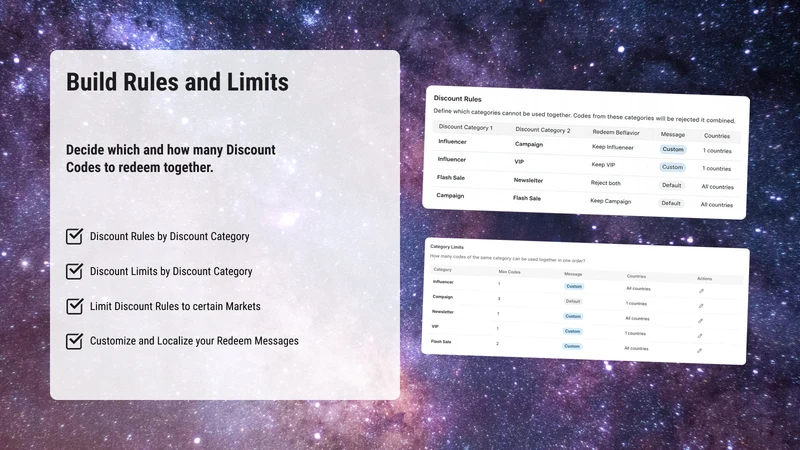
Task: Click '1 countries' in Keep Influencer rule row
Action: point(717,151)
